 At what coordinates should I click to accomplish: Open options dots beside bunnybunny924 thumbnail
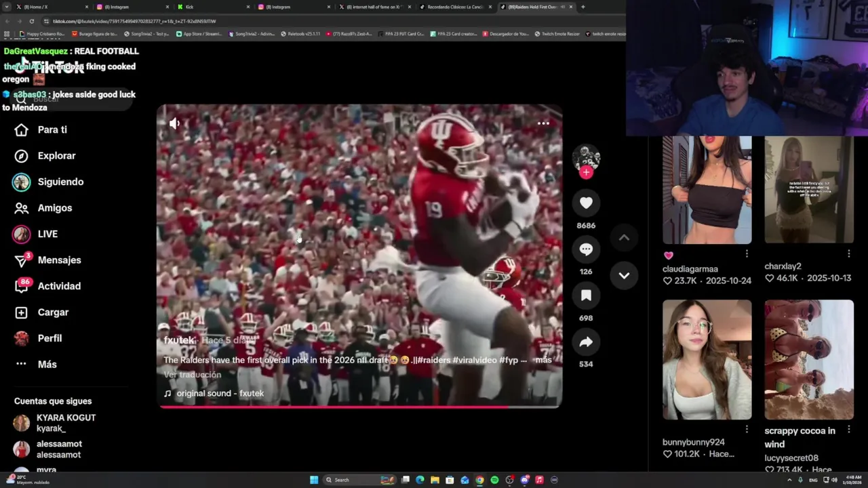[x=747, y=429]
